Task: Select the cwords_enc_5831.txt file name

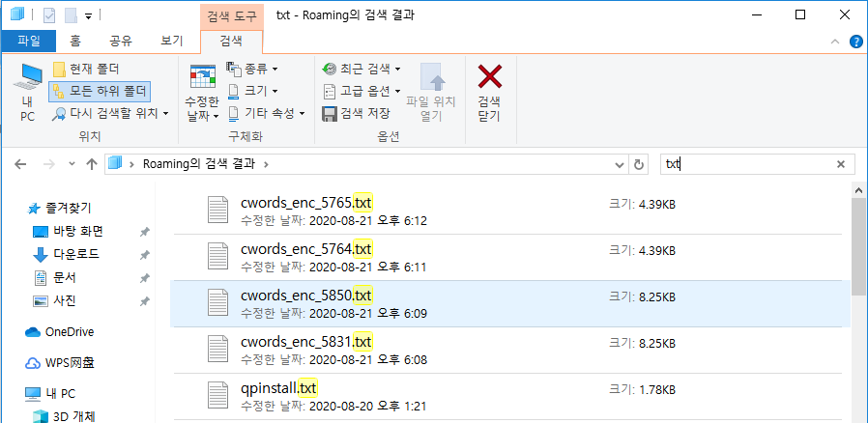Action: 306,342
